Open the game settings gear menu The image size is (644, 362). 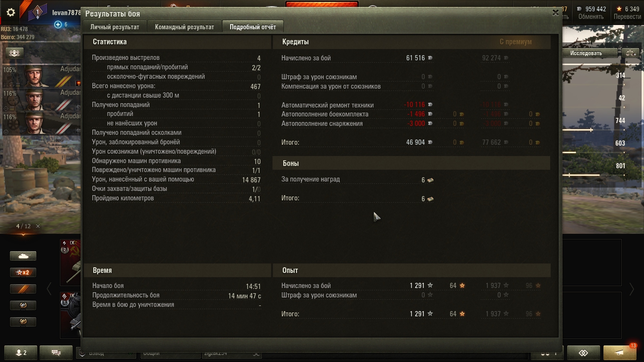coord(10,13)
